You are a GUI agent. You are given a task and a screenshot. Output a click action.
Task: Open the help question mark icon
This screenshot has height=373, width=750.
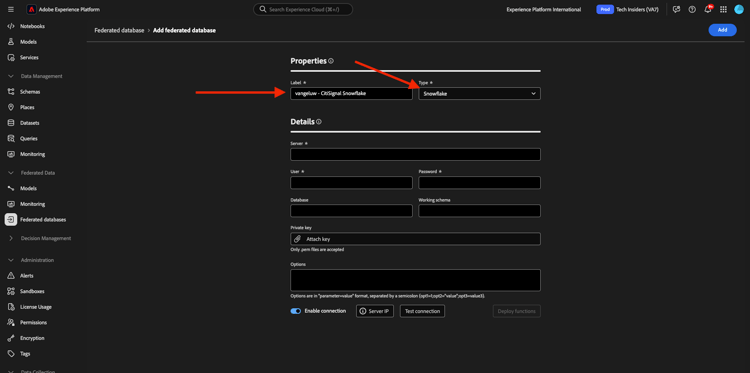pyautogui.click(x=692, y=10)
